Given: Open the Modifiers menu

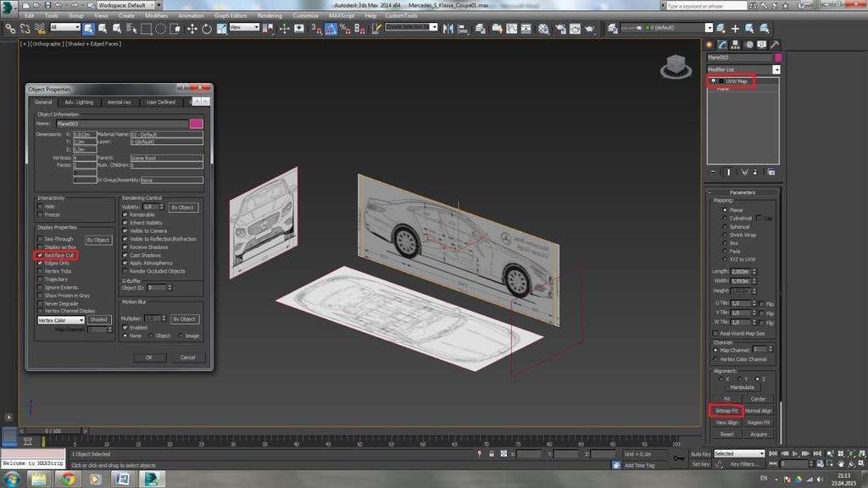Looking at the screenshot, I should [x=156, y=16].
